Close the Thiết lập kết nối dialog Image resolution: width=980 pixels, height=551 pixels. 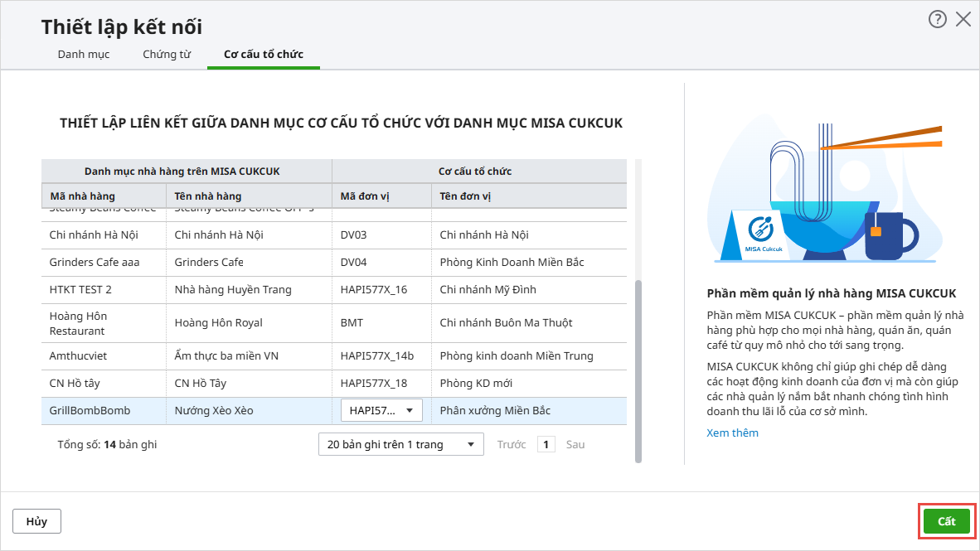(x=963, y=20)
